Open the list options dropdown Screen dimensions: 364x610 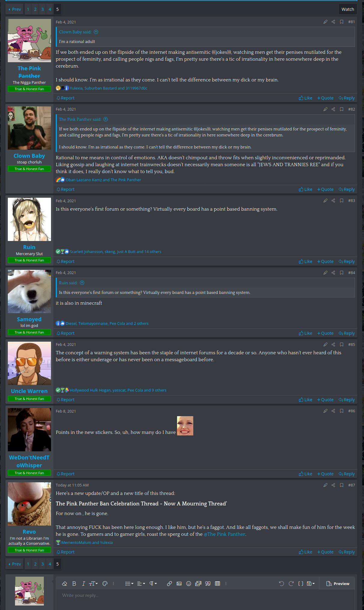click(x=129, y=584)
